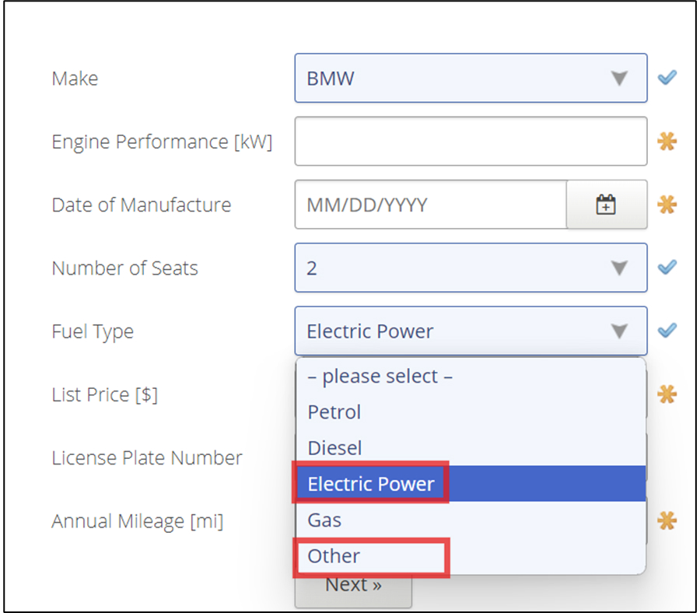Click the Next » button
This screenshot has width=700, height=613.
coord(353,590)
